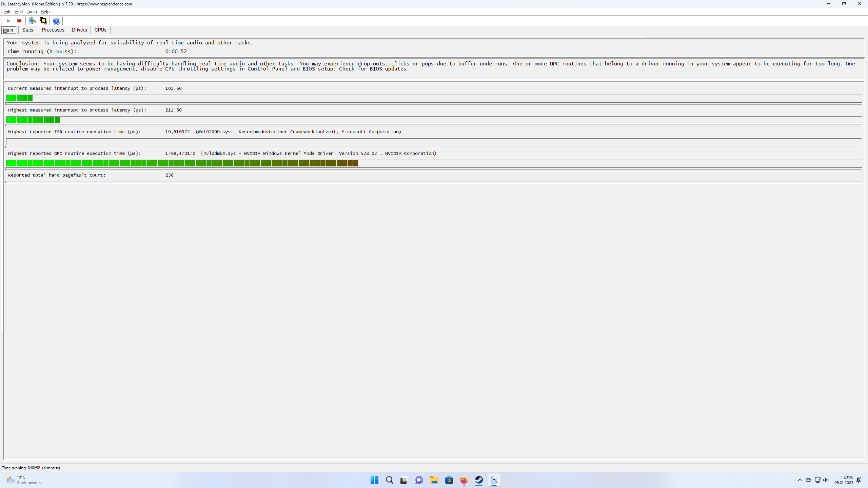Viewport: 868px width, 488px height.
Task: Open the taskbar clock and date
Action: 844,480
